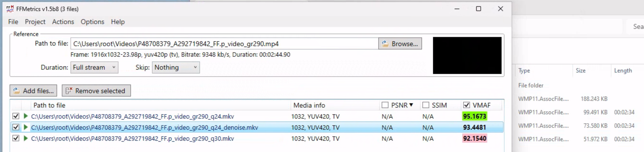Click the PSNR sort arrow indicator

[411, 105]
